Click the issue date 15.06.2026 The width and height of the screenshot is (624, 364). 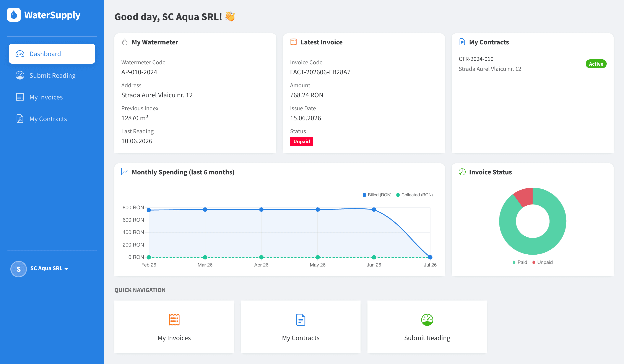point(305,118)
